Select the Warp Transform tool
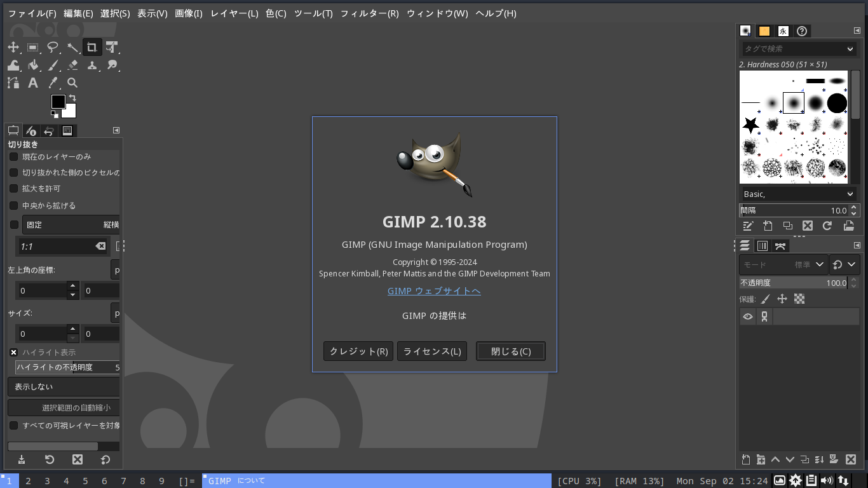The width and height of the screenshot is (868, 488). [x=13, y=65]
